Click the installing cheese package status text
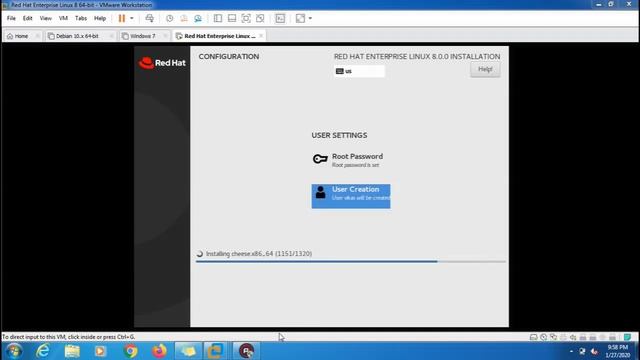 coord(259,253)
